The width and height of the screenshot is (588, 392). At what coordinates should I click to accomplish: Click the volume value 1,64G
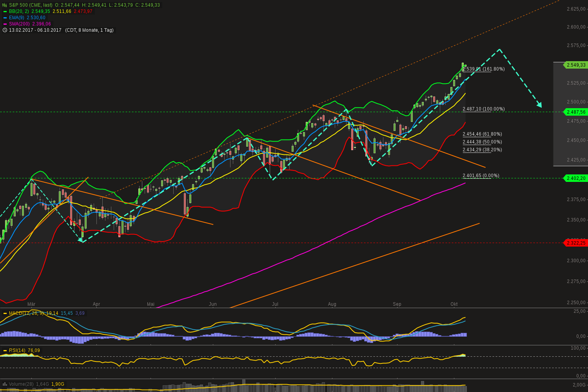[x=42, y=384]
